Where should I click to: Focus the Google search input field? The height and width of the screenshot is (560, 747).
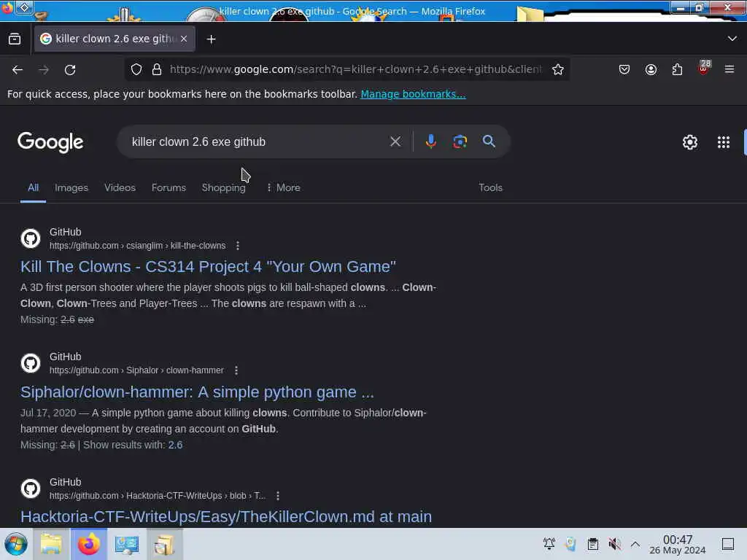click(x=258, y=142)
